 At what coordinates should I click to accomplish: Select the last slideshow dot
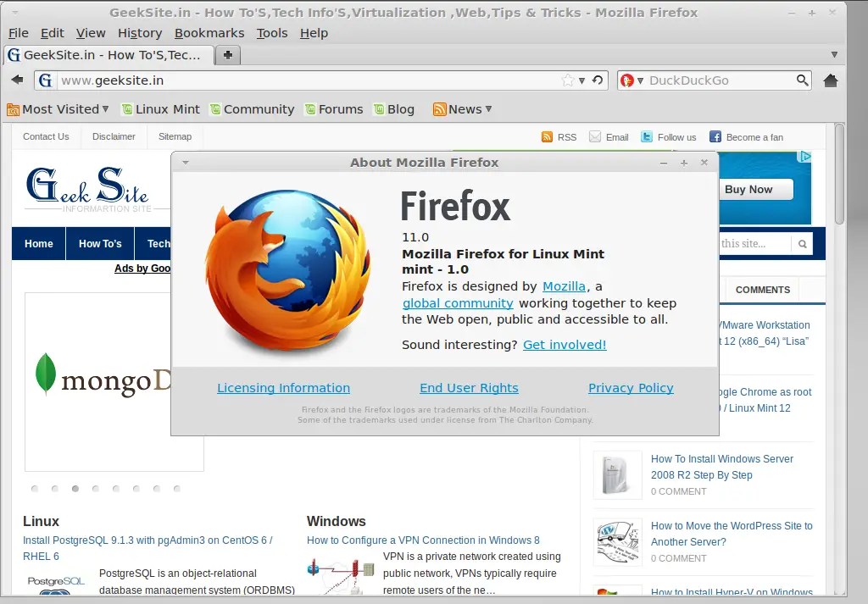[x=177, y=489]
